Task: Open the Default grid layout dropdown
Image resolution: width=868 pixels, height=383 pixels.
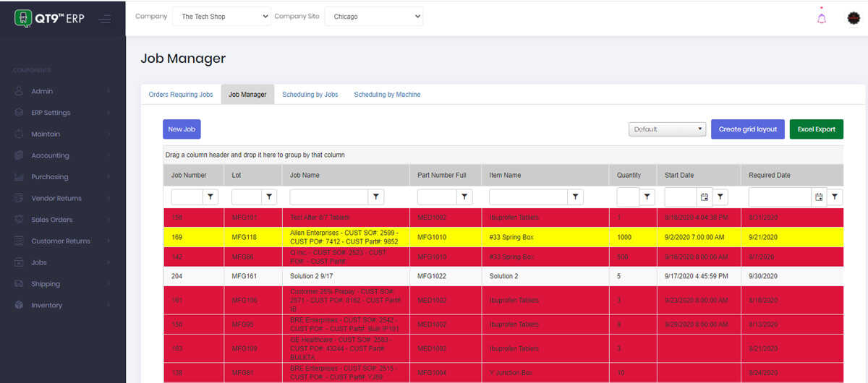Action: (x=667, y=129)
